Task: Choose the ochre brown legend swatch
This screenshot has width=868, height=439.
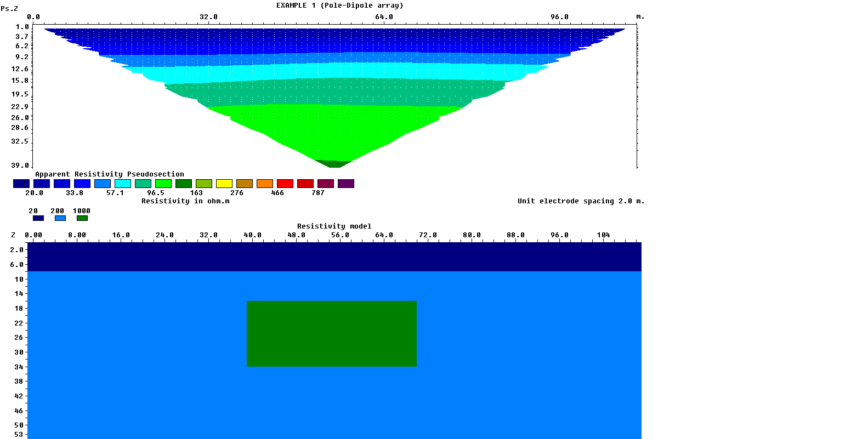Action: coord(245,184)
